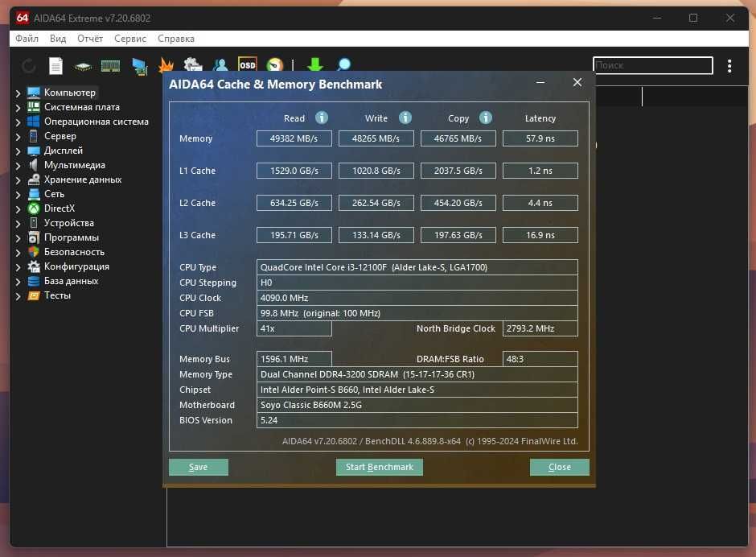
Task: Open the Отчёт menu
Action: [90, 39]
